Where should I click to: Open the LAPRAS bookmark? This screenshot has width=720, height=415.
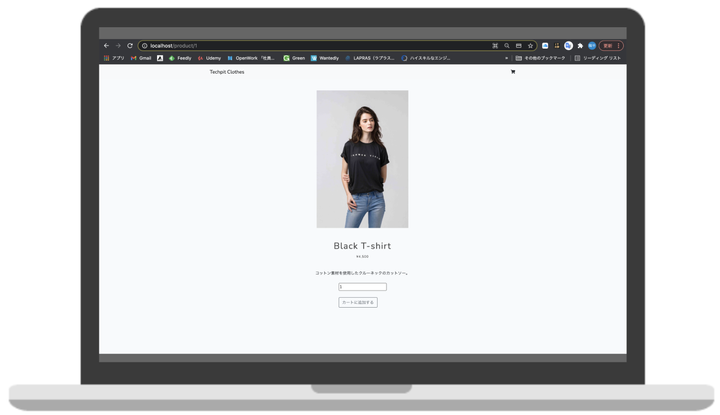click(370, 58)
